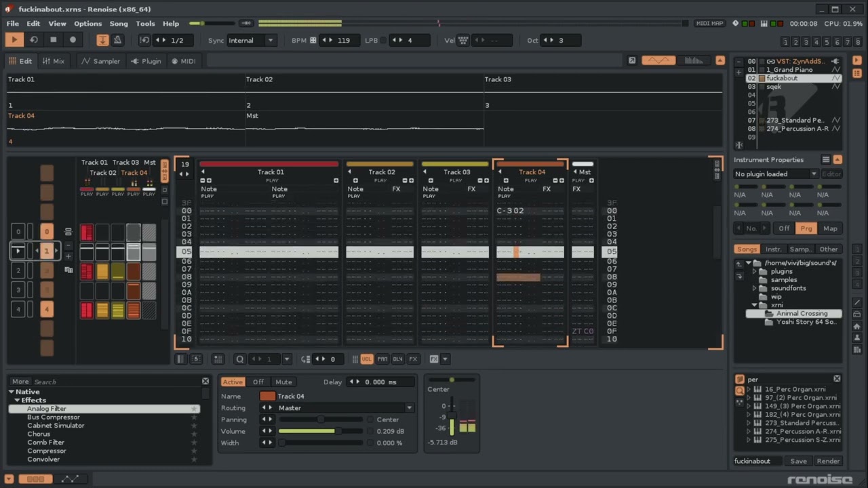Switch to the Mix tab
Viewport: 868px width, 488px height.
pos(54,61)
